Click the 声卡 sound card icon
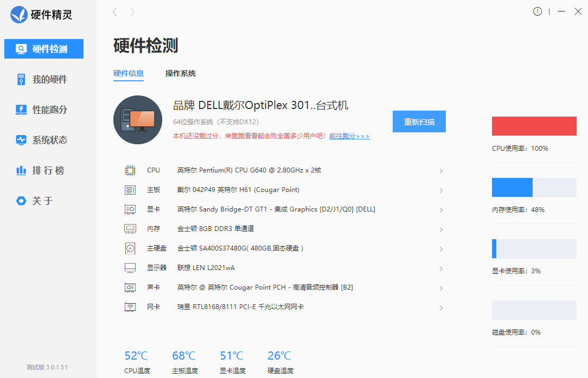The image size is (588, 378). point(130,287)
